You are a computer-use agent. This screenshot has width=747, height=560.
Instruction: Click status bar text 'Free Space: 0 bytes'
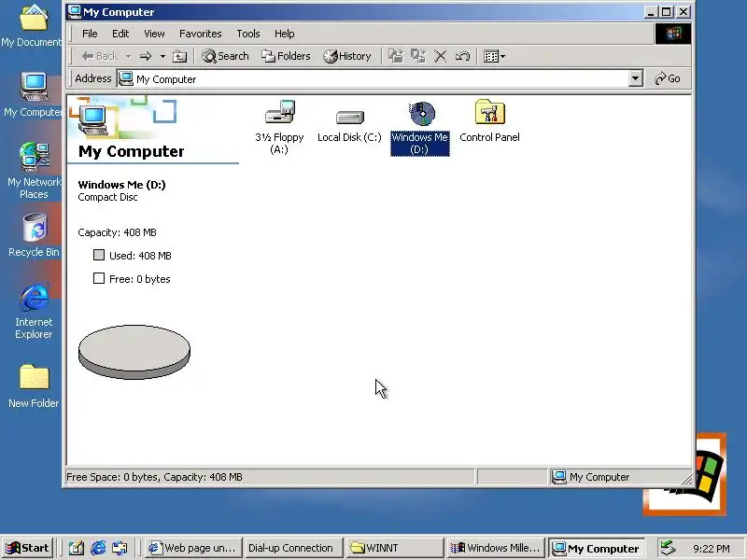(112, 477)
